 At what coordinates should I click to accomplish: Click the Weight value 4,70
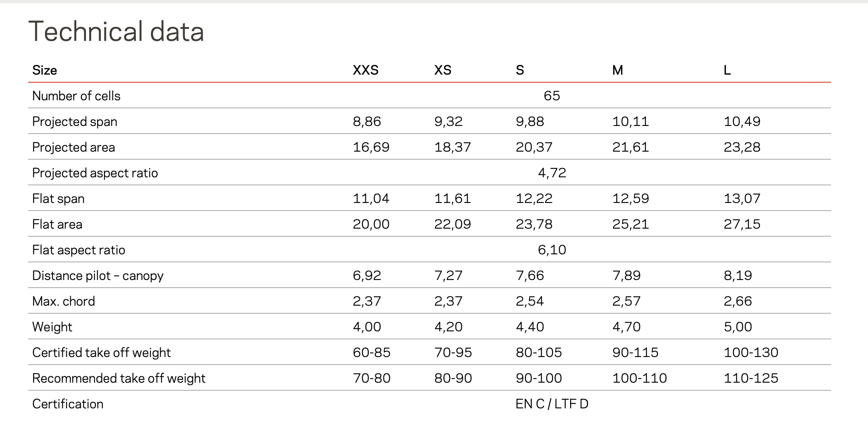[626, 327]
